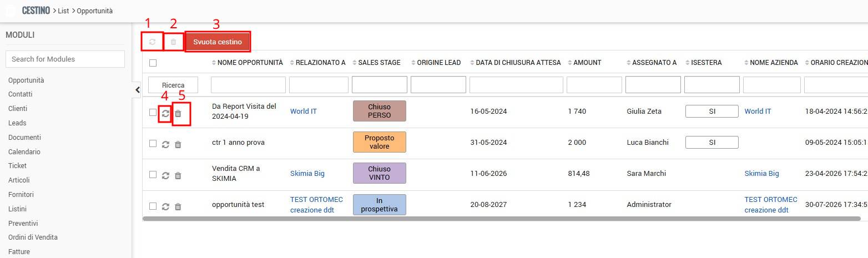Open the Calendario module
This screenshot has height=258, width=868.
(24, 152)
